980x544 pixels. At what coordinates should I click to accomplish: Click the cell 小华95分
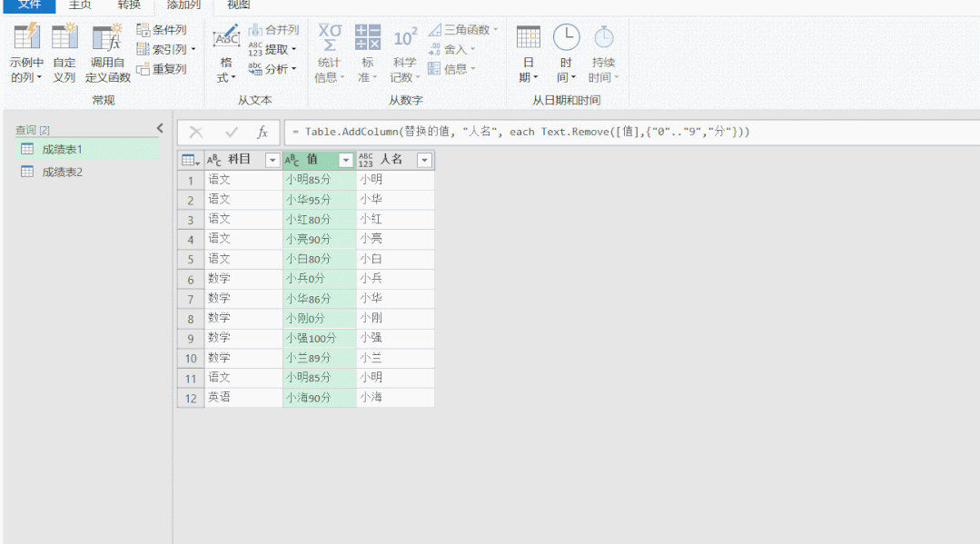point(320,200)
